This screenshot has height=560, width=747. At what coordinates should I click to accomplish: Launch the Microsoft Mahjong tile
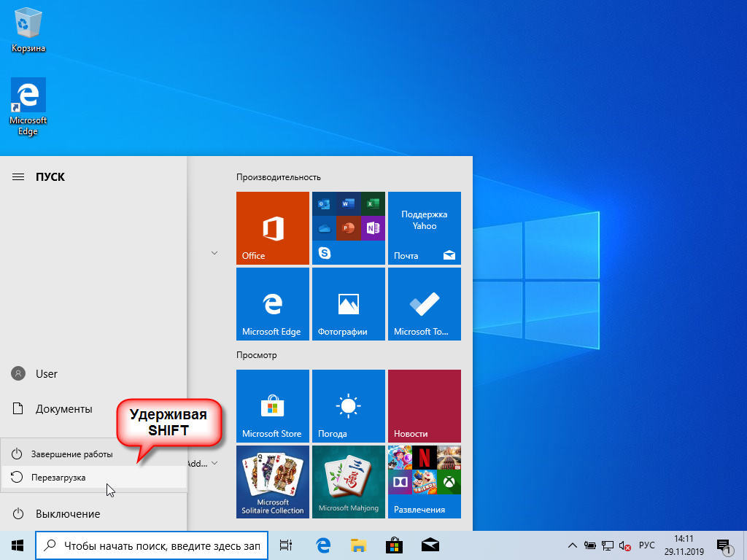point(348,482)
